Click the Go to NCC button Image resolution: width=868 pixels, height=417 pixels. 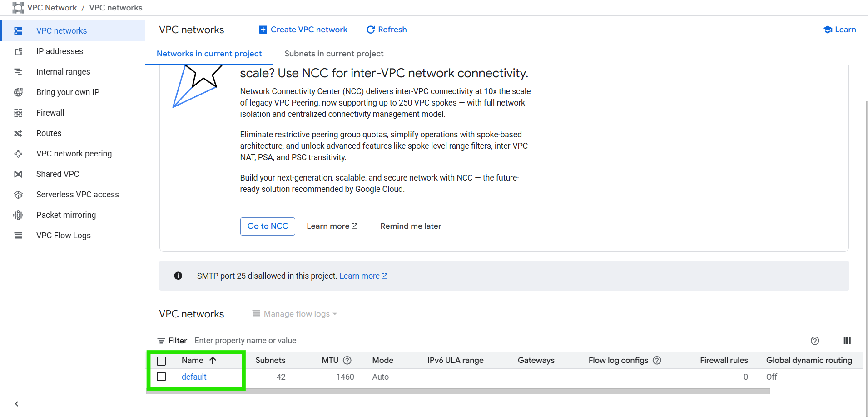pyautogui.click(x=268, y=226)
